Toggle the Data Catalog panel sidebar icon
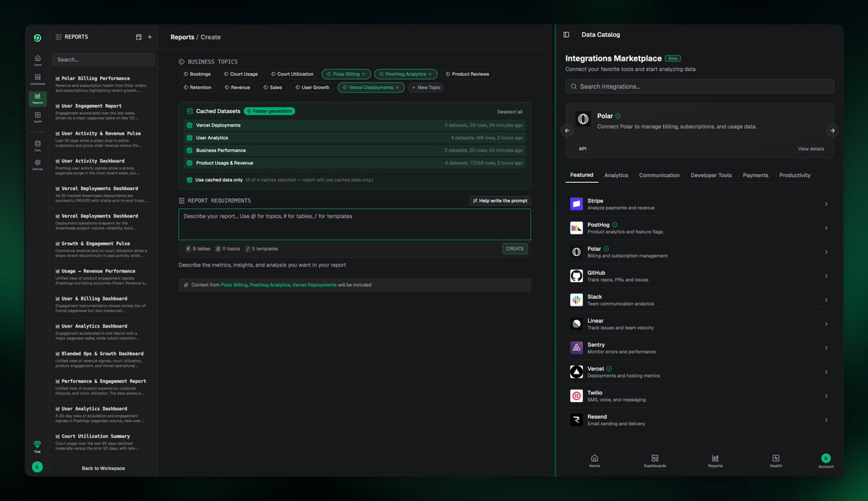Viewport: 868px width, 501px height. pyautogui.click(x=566, y=35)
